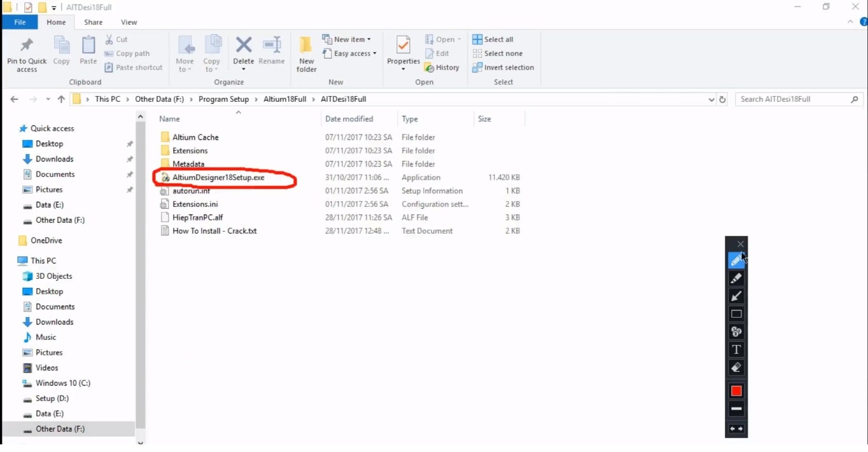The image size is (868, 452).
Task: Click Paste shortcut command
Action: [x=134, y=67]
